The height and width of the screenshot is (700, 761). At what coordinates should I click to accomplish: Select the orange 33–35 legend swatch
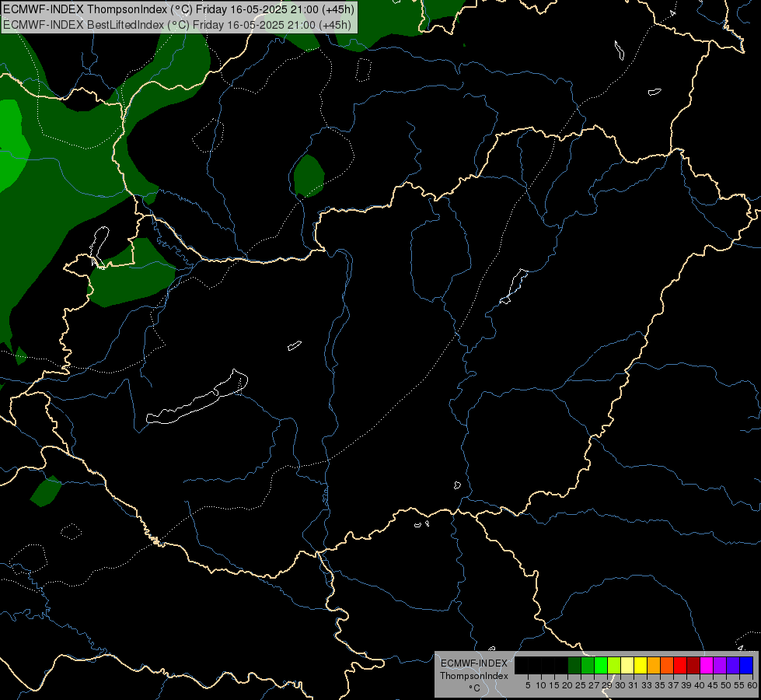coord(654,665)
